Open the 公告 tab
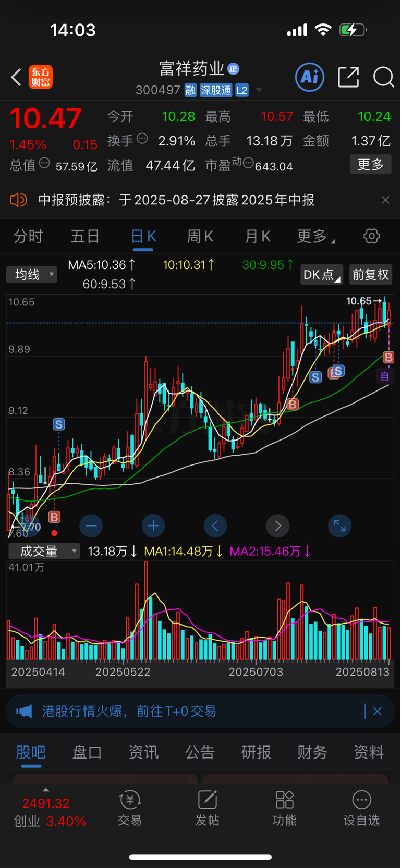Viewport: 401px width, 868px height. pos(200,752)
